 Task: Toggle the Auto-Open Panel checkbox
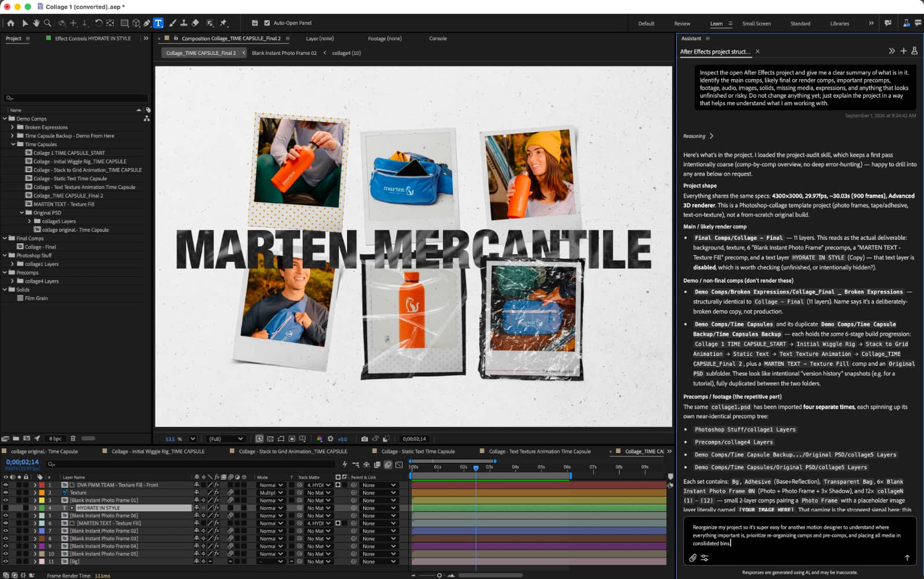[x=267, y=23]
